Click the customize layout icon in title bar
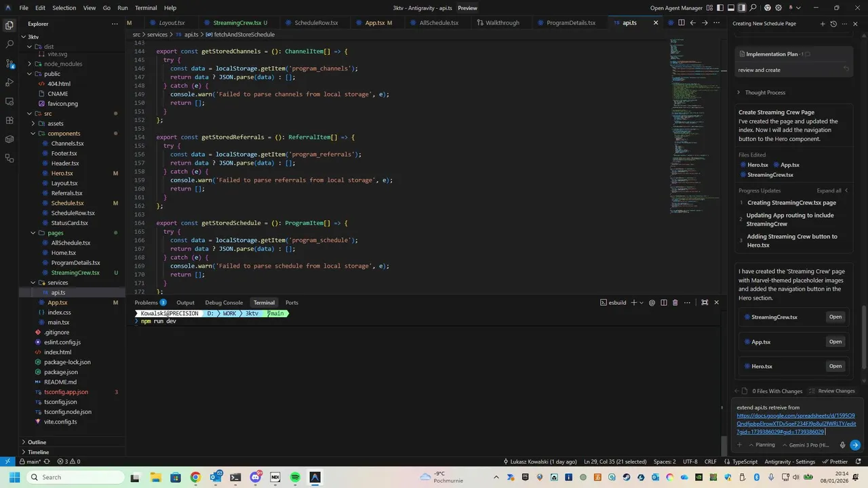 pos(709,8)
